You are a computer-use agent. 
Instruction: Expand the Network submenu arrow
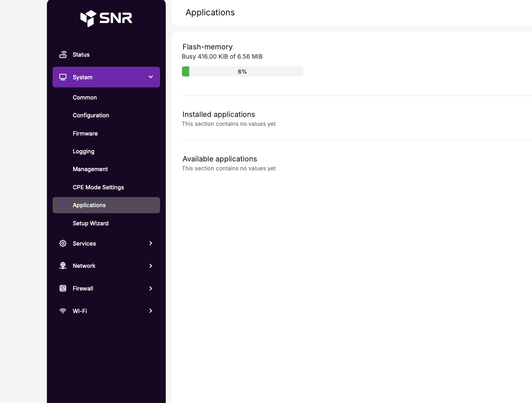pyautogui.click(x=151, y=266)
